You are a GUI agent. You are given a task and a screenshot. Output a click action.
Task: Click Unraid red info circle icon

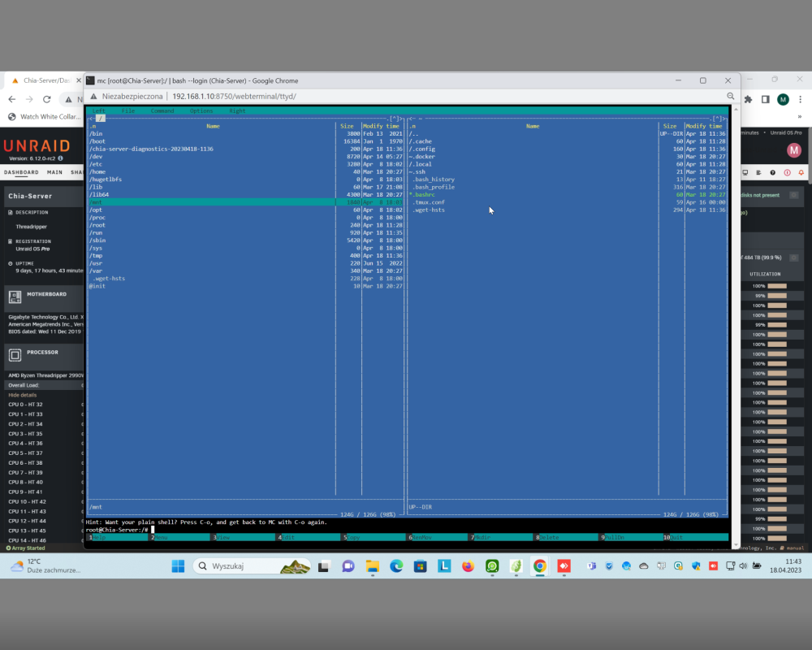click(787, 172)
